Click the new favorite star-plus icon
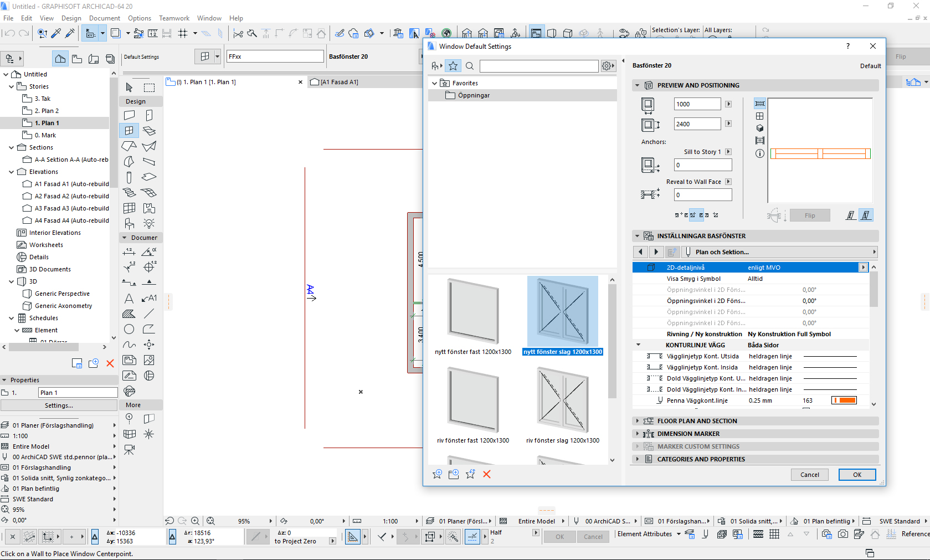Screen dimensions: 930x560 437,474
